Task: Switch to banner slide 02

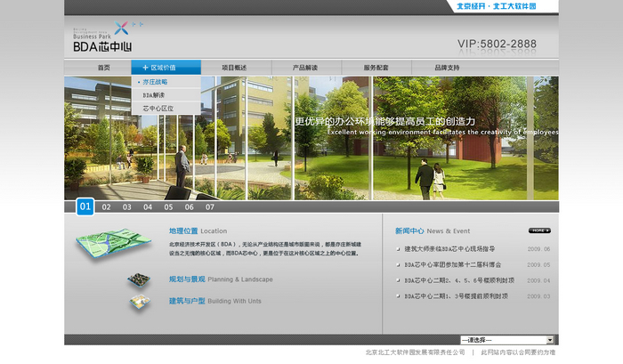Action: click(106, 207)
